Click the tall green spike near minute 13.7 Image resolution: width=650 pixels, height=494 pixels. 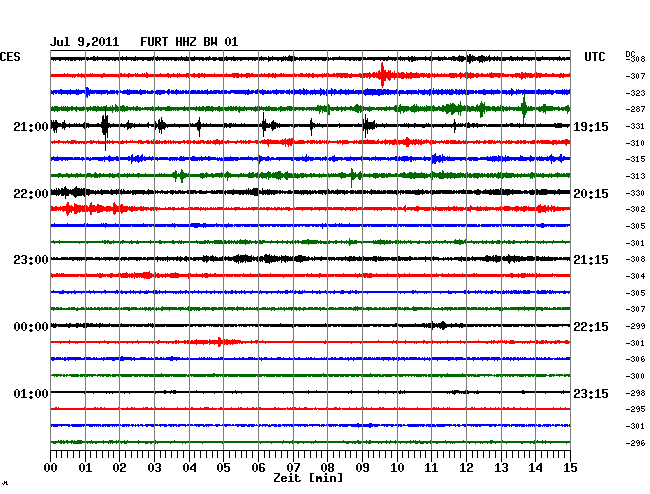[524, 109]
